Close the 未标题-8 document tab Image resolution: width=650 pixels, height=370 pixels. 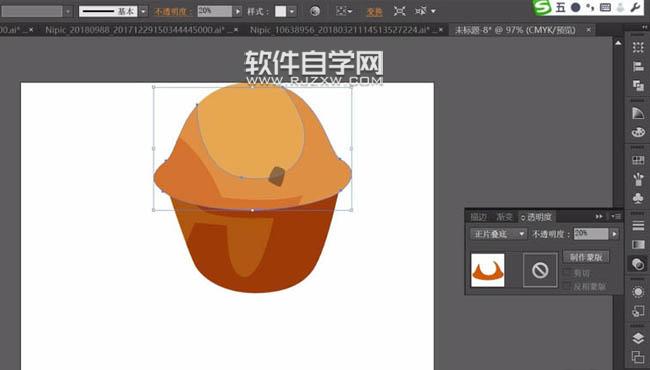(x=588, y=30)
